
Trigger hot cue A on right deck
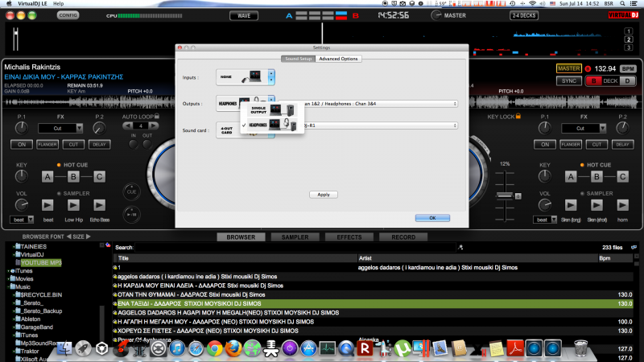pos(571,177)
